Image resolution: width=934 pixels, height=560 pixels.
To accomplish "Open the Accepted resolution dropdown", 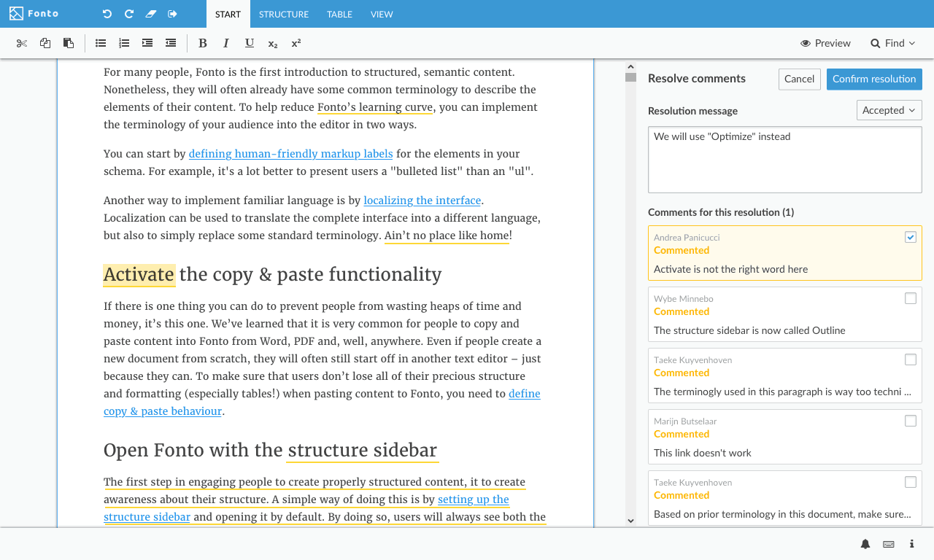I will tap(889, 110).
